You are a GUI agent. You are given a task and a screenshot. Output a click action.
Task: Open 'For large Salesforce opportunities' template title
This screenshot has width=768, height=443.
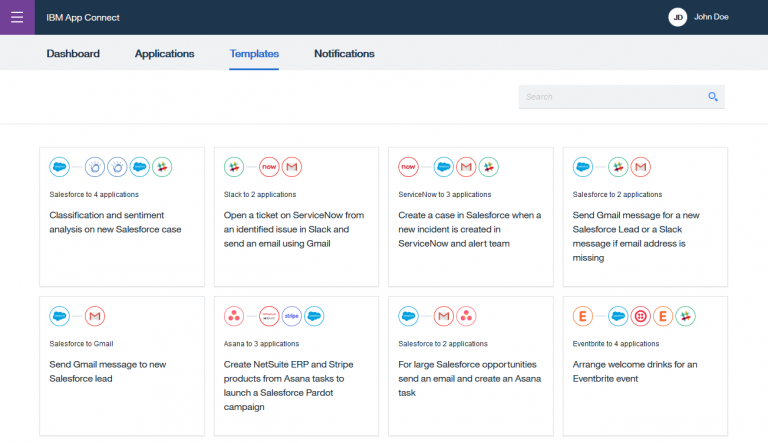point(470,379)
